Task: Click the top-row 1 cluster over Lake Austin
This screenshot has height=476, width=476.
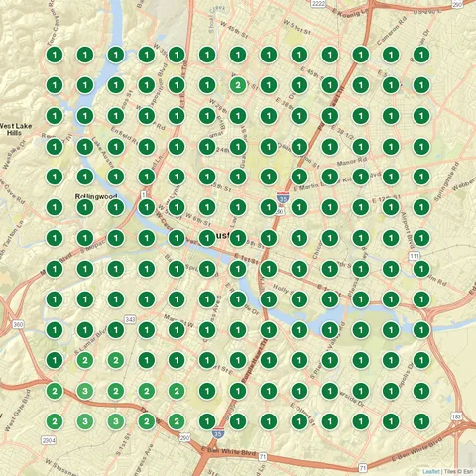Action: pos(116,55)
